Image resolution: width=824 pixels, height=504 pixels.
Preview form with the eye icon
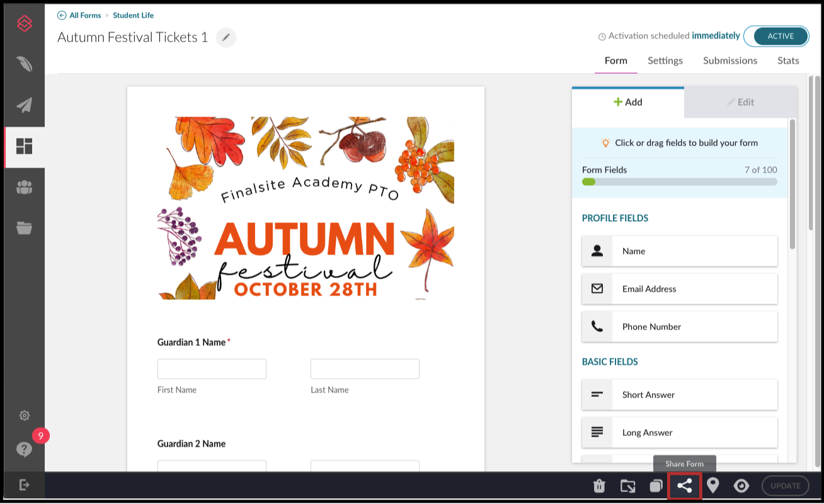741,486
